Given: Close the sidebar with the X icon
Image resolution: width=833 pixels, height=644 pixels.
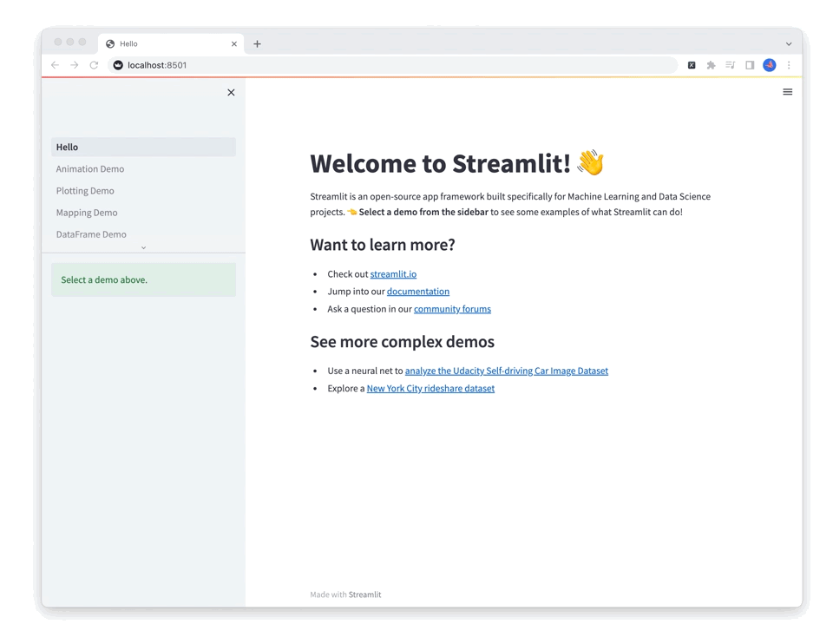Looking at the screenshot, I should coord(231,92).
